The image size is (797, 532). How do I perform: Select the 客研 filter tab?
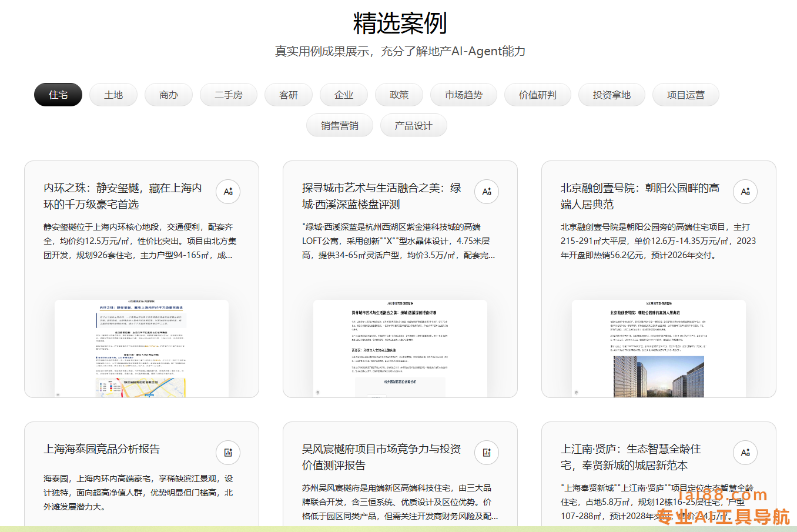click(x=289, y=95)
